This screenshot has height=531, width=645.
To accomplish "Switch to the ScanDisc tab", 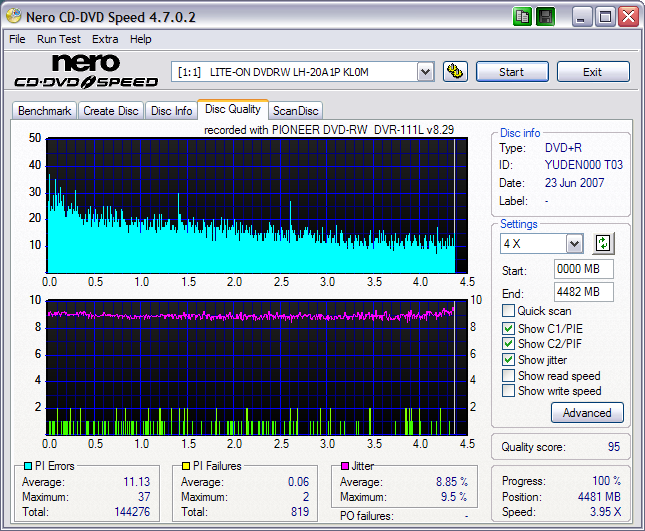I will point(295,111).
